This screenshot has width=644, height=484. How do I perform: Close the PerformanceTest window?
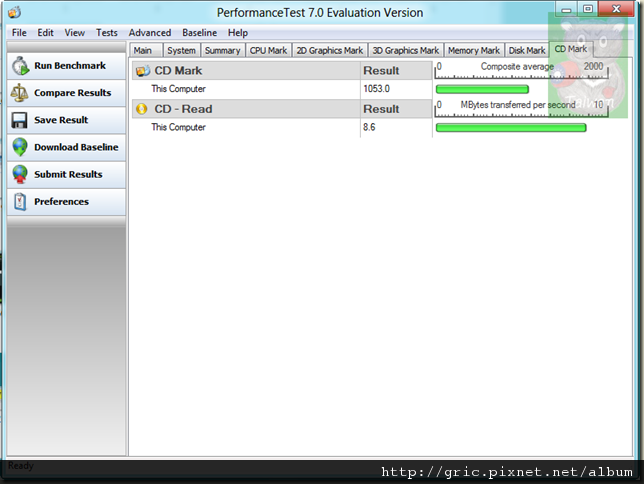[x=616, y=9]
